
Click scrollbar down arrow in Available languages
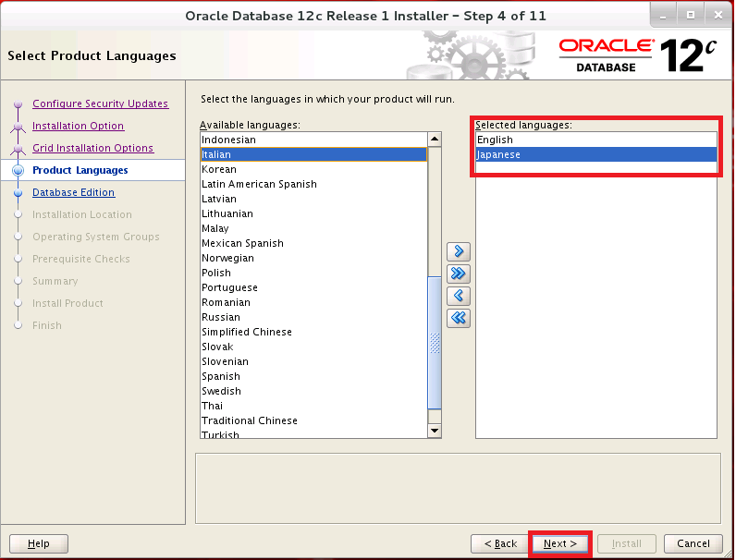pos(435,431)
